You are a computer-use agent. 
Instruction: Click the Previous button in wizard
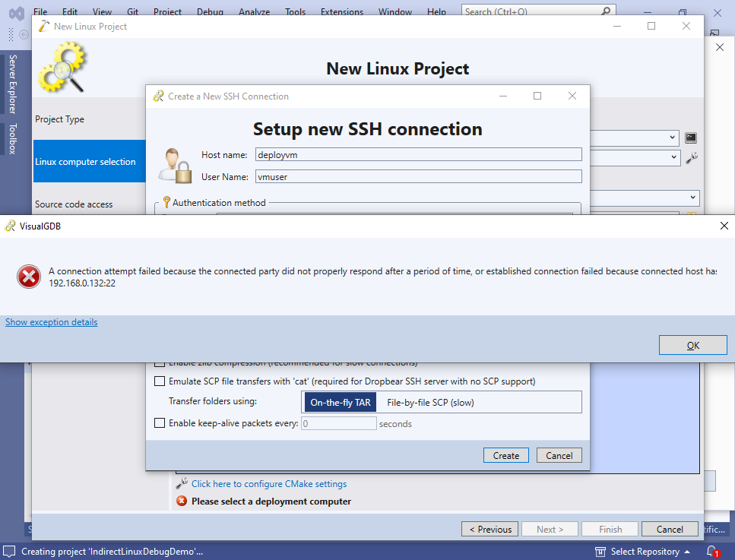click(489, 529)
